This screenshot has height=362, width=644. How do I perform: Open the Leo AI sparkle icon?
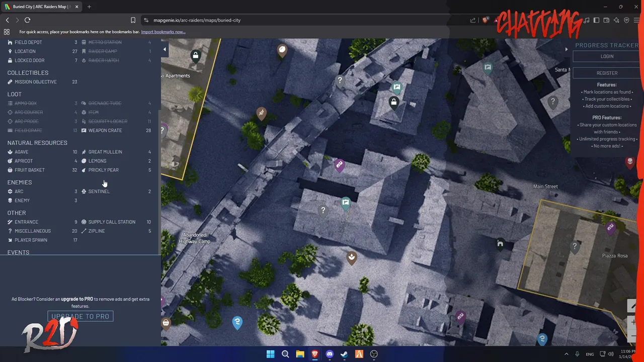(x=616, y=20)
